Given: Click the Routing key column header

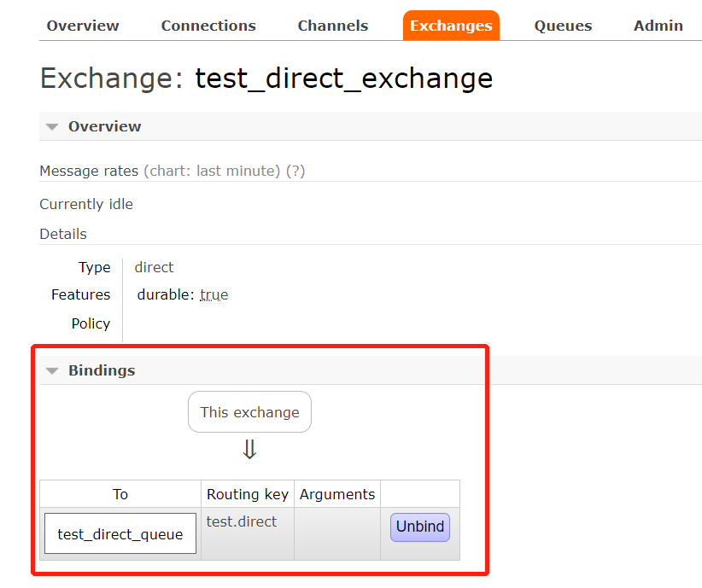Looking at the screenshot, I should [x=248, y=494].
